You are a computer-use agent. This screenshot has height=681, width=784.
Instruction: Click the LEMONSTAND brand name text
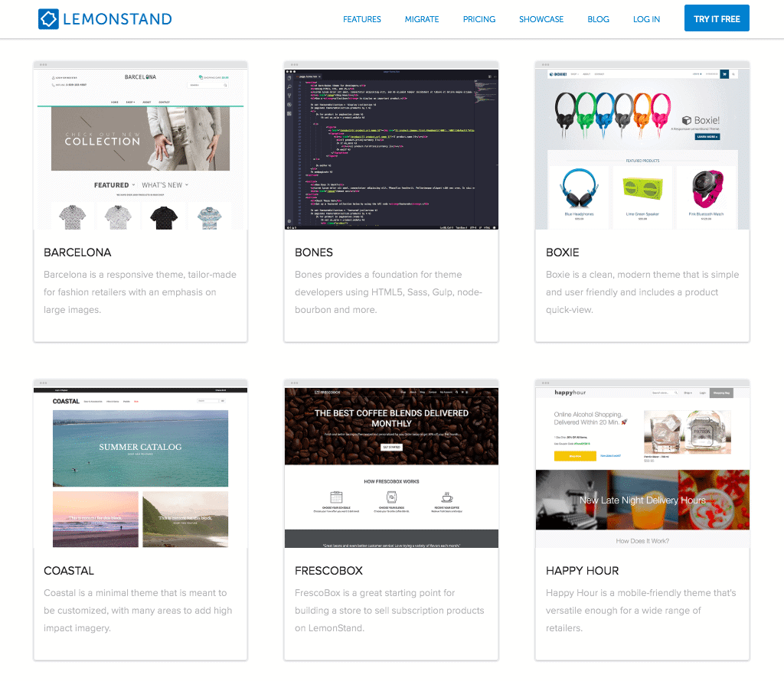117,19
